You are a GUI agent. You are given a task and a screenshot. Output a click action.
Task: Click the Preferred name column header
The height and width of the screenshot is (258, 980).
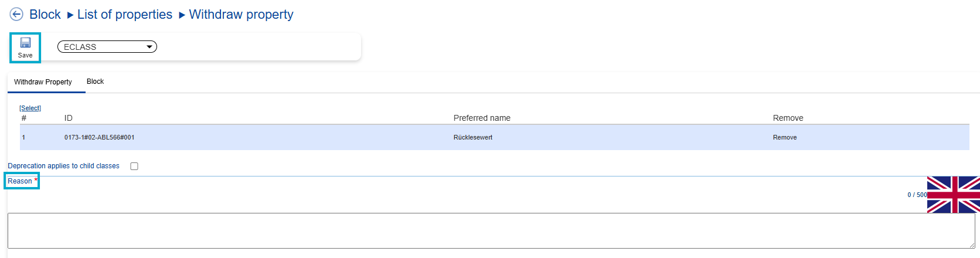(482, 118)
